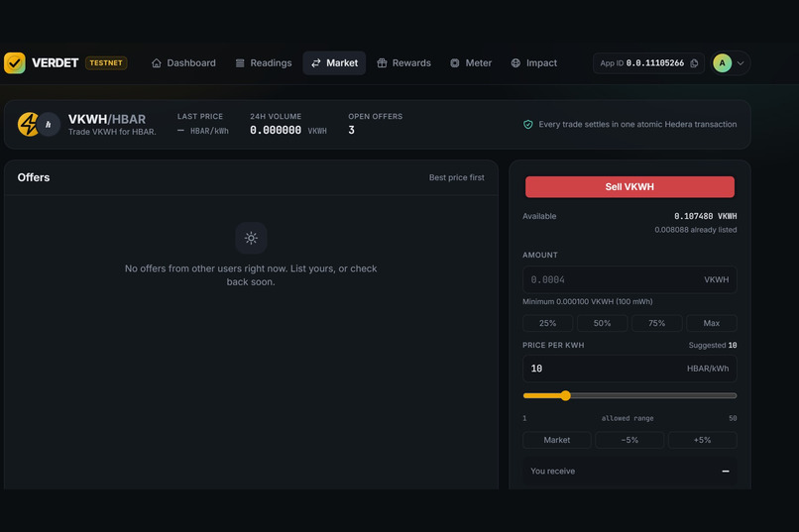Viewport: 799px width, 532px height.
Task: Click the Price per kWh input field
Action: [629, 369]
